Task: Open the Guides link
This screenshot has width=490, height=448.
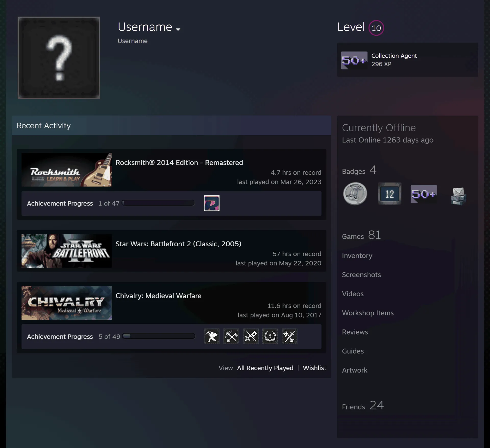Action: coord(353,351)
